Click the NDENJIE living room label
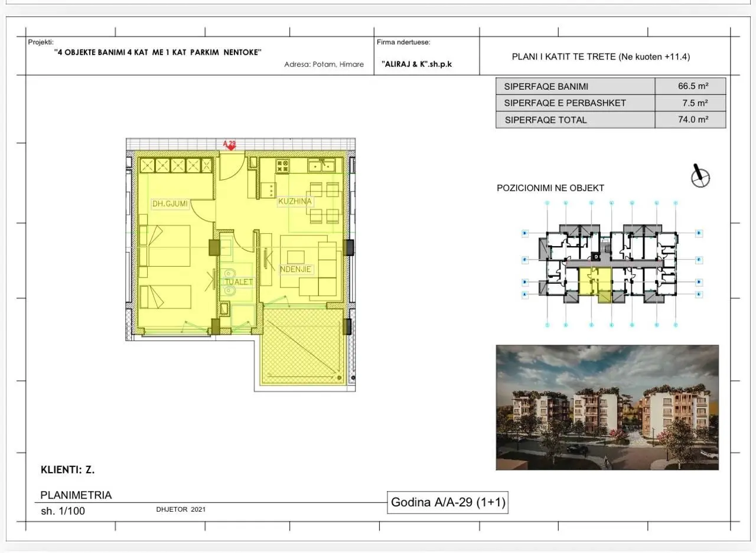756x553 pixels. (x=296, y=270)
